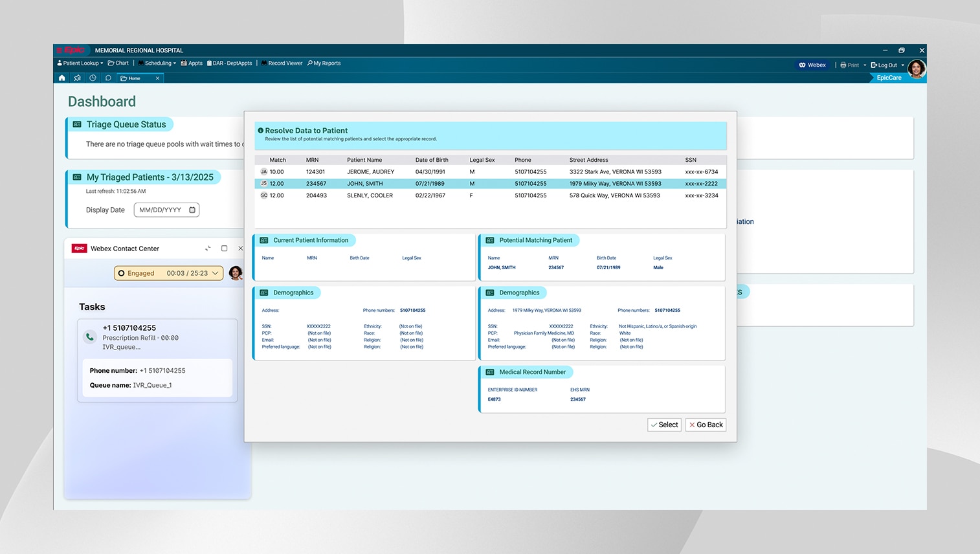Open My Reports in toolbar
The height and width of the screenshot is (554, 980).
[324, 63]
